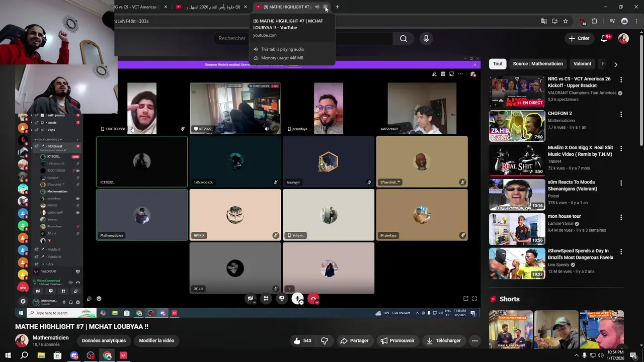Viewport: 644px width, 362px height.
Task: Open the mon house tour thumbnail
Action: tap(517, 229)
